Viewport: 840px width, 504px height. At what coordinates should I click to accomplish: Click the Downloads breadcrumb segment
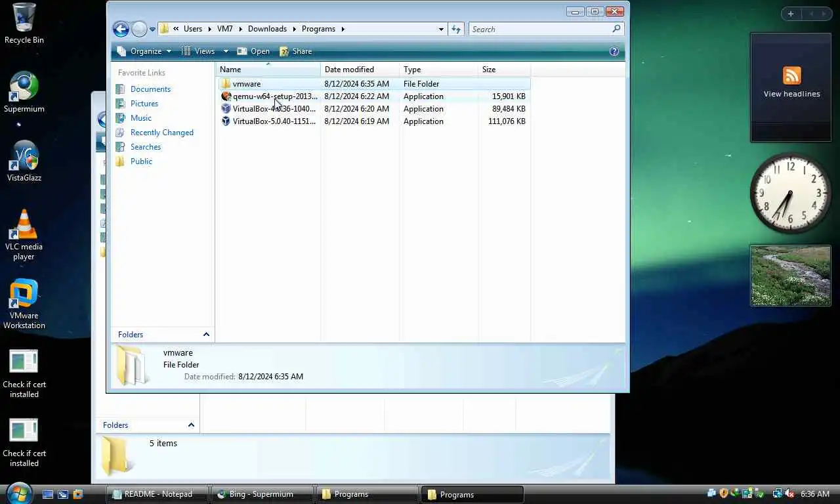(x=267, y=29)
